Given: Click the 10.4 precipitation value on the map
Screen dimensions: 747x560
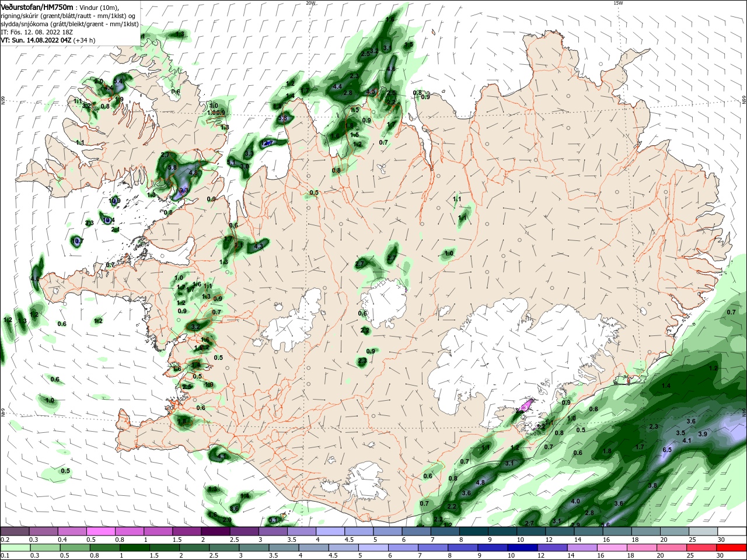Looking at the screenshot, I should click(109, 220).
